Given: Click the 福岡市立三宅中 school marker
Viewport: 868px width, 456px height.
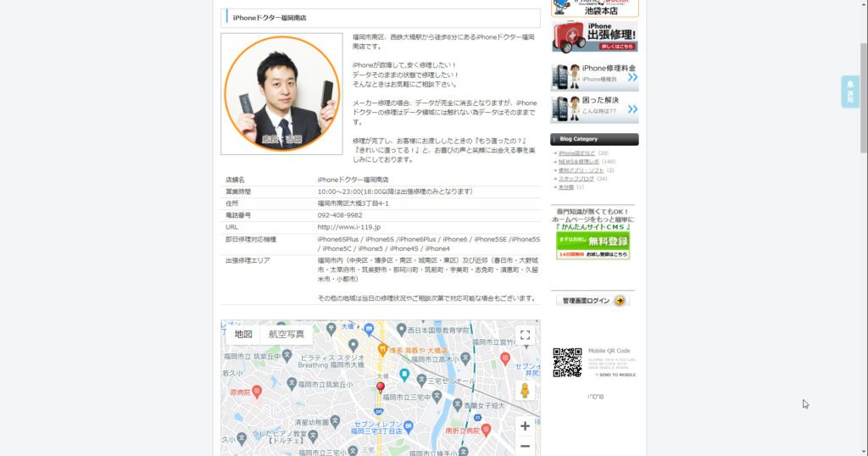Looking at the screenshot, I should coord(437,396).
